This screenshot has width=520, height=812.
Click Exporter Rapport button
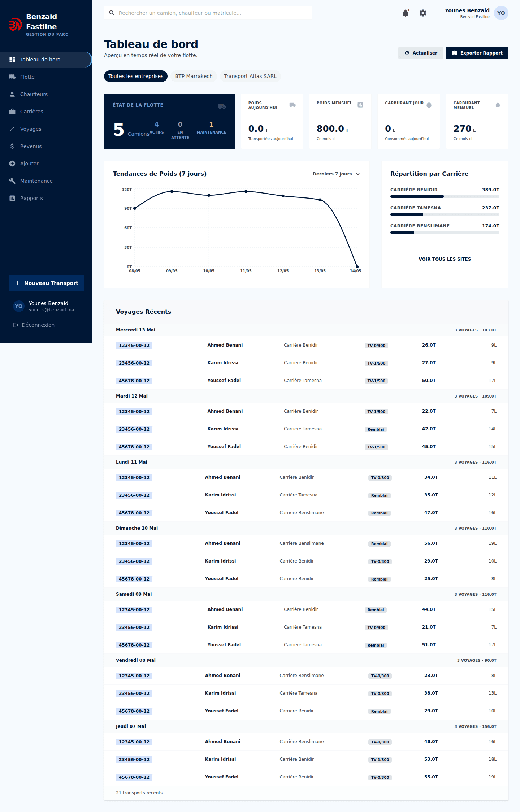pos(477,53)
